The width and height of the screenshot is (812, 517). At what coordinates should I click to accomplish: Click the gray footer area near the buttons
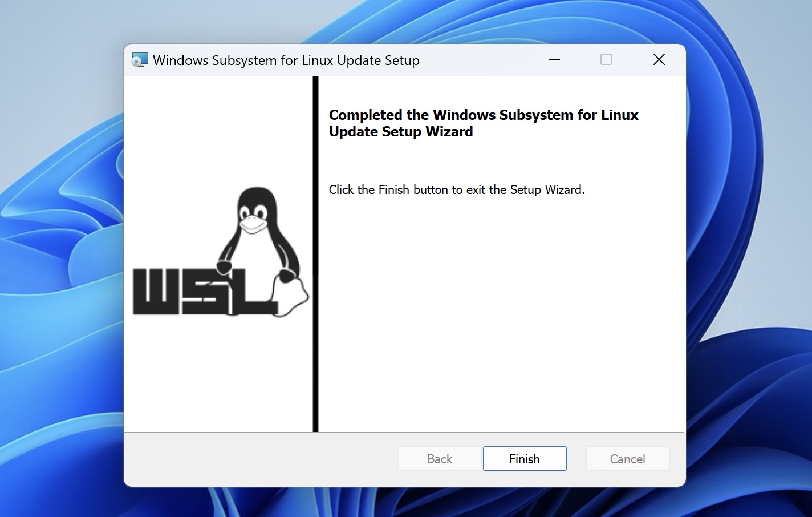tap(257, 459)
